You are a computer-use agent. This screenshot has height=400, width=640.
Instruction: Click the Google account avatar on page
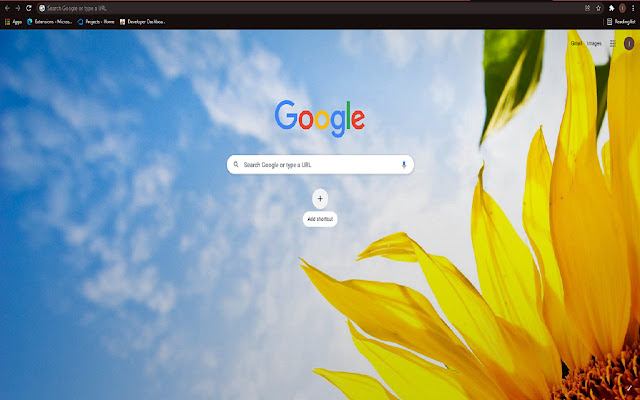pos(629,43)
